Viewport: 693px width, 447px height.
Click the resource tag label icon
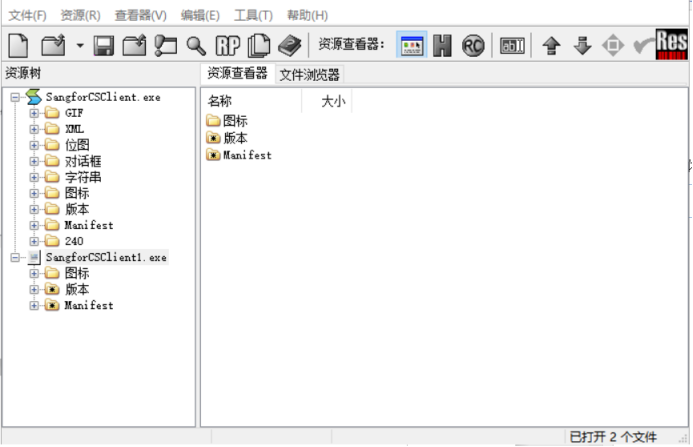click(x=166, y=45)
